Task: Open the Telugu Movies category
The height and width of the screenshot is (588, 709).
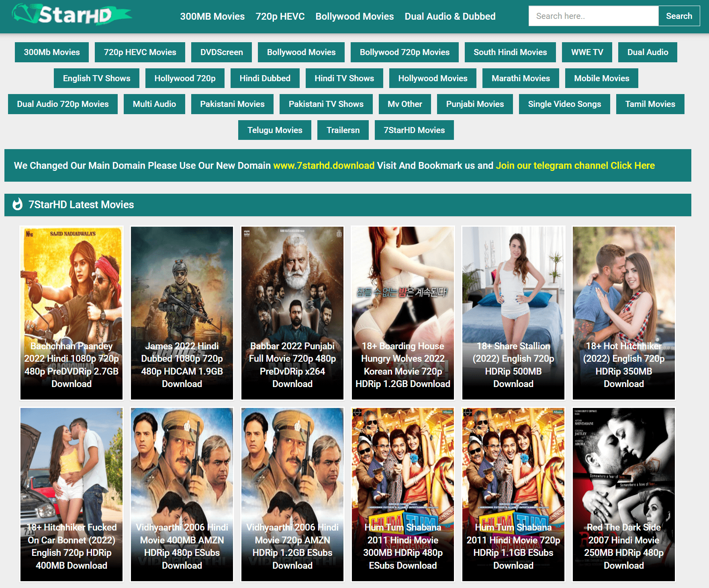Action: [x=275, y=130]
